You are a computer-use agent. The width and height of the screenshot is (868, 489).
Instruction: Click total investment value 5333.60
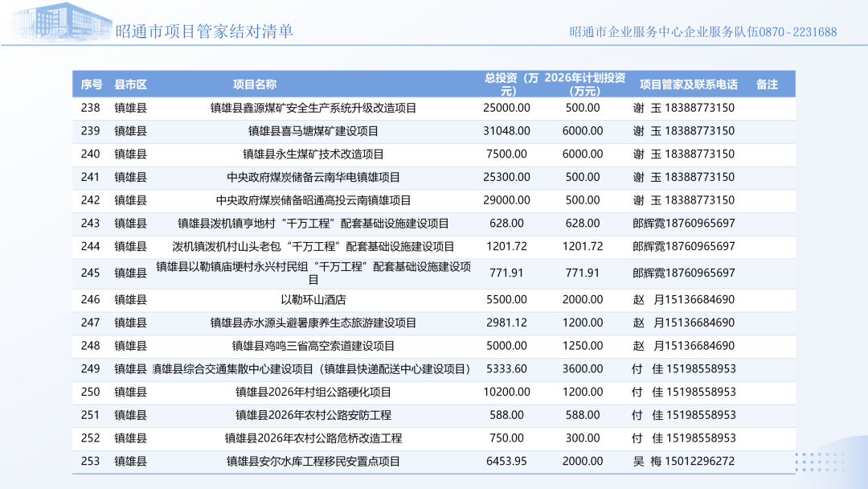click(x=506, y=369)
